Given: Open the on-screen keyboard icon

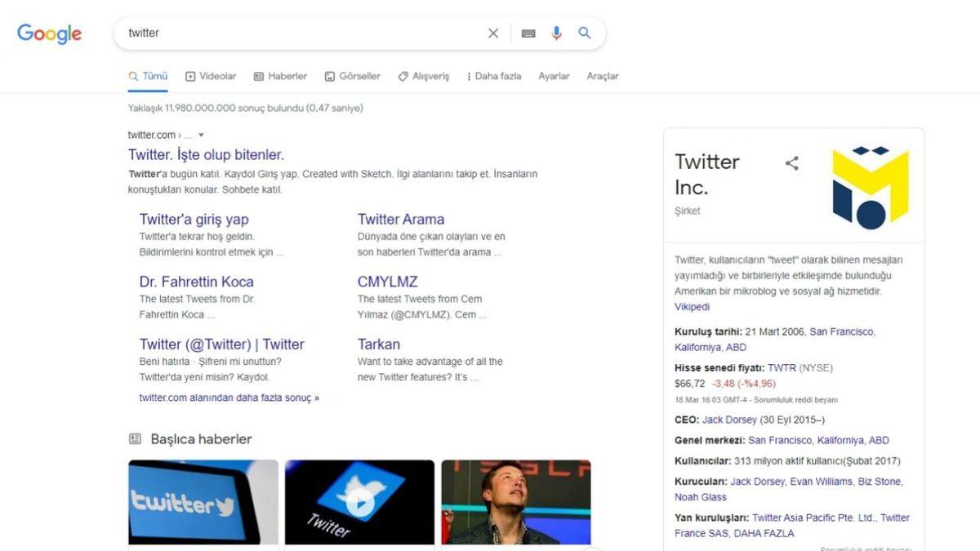Looking at the screenshot, I should tap(527, 33).
